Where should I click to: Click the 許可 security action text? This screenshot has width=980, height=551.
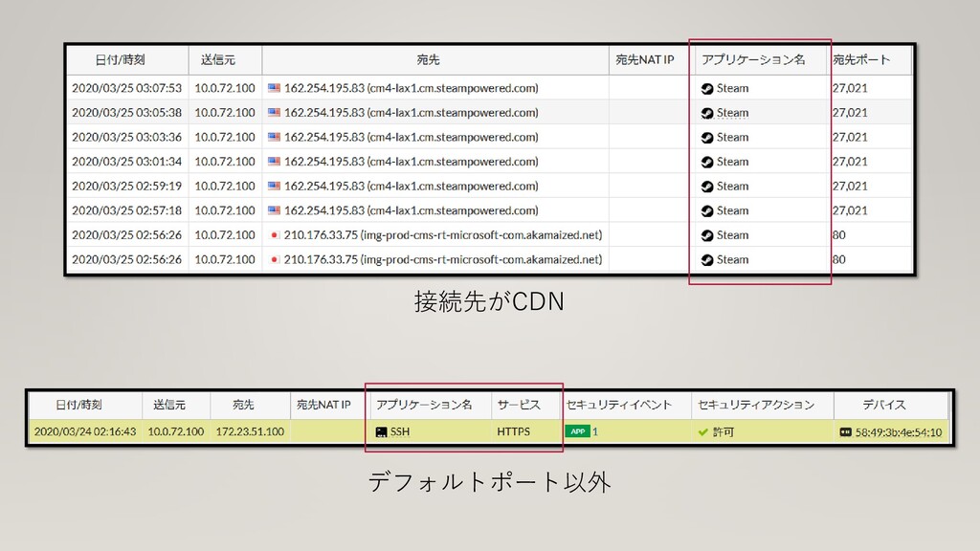724,431
